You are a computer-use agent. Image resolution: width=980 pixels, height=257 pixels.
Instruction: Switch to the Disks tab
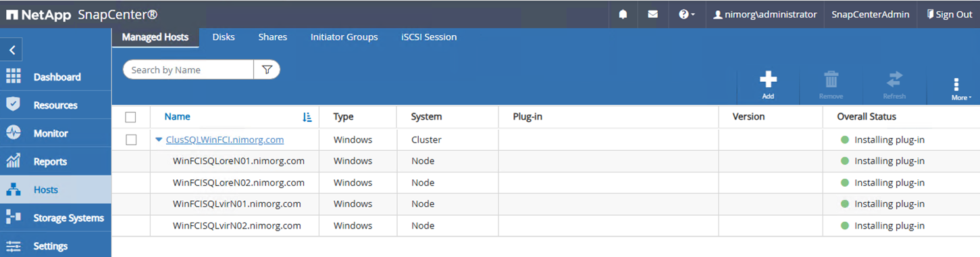pyautogui.click(x=224, y=37)
